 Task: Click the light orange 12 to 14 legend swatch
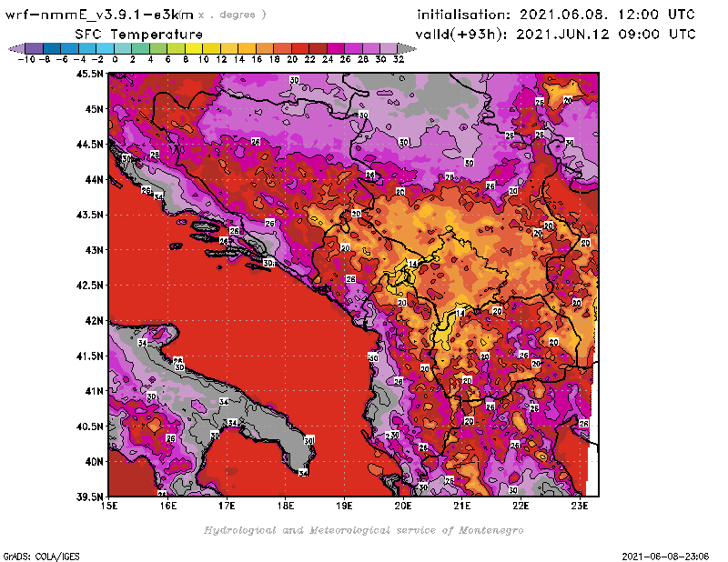point(229,48)
